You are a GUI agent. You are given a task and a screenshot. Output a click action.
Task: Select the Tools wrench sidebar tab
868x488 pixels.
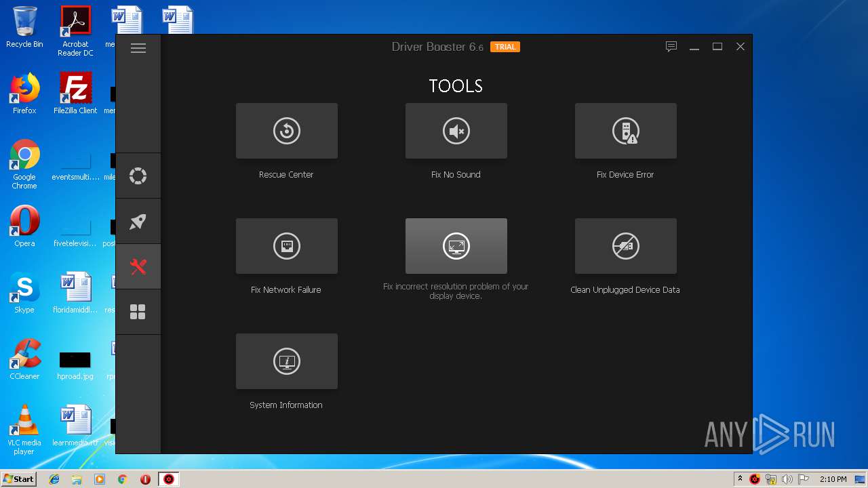point(138,267)
